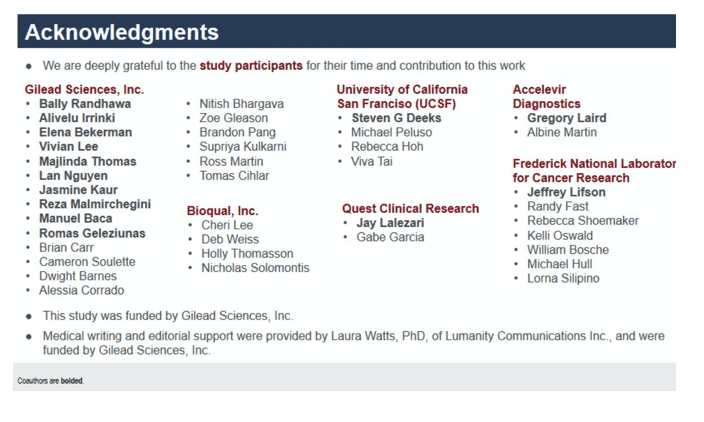Click the name Nitish Bhargava

242,104
